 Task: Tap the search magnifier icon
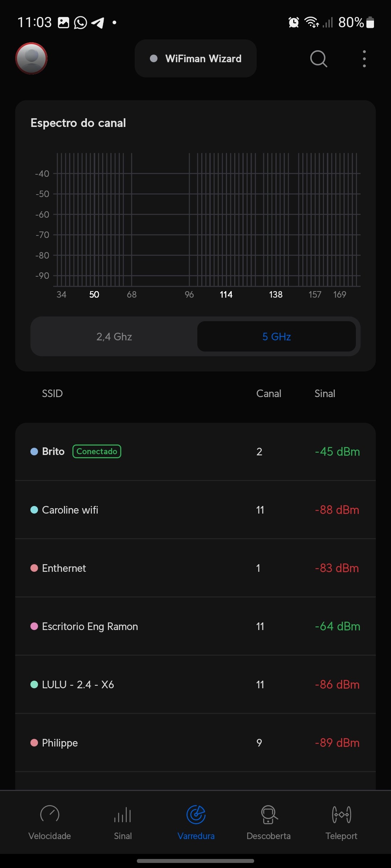[319, 59]
